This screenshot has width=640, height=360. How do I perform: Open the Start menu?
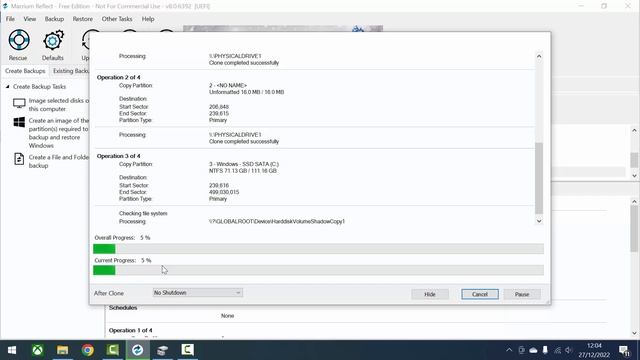pos(12,350)
